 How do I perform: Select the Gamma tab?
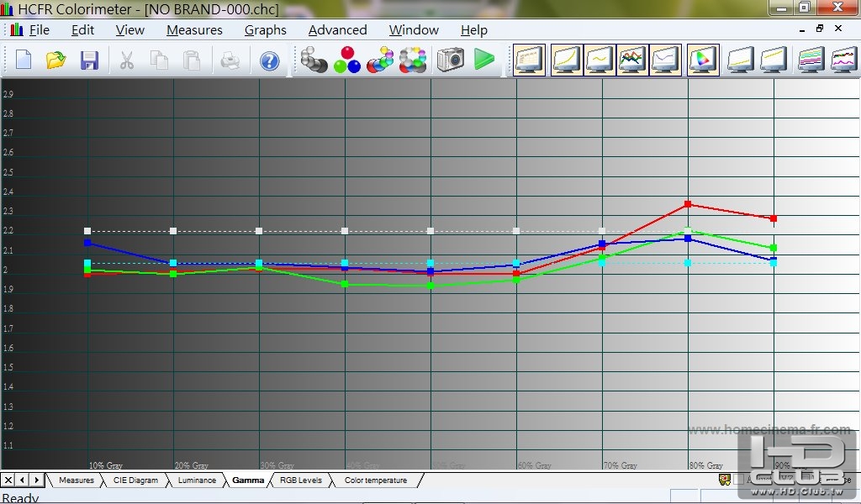point(248,480)
